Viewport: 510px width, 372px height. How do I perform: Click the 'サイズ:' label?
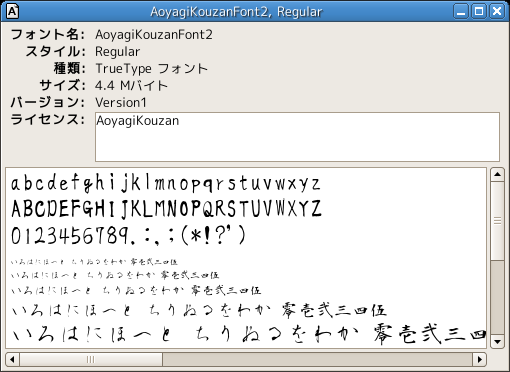[62, 86]
